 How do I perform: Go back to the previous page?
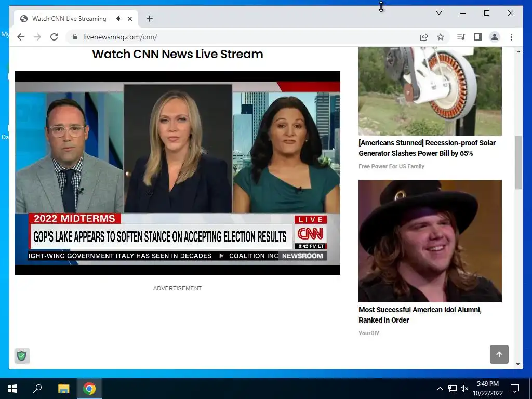[21, 37]
